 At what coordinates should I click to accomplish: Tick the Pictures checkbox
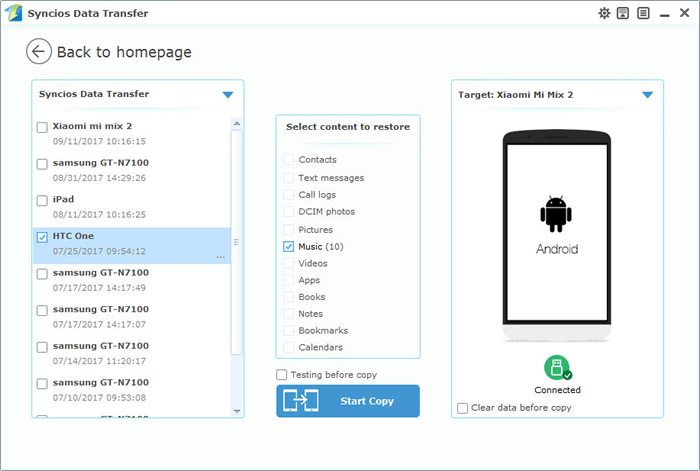pyautogui.click(x=288, y=229)
